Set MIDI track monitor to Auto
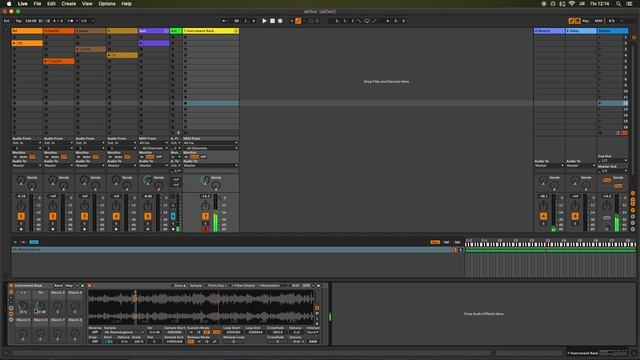 pos(150,157)
